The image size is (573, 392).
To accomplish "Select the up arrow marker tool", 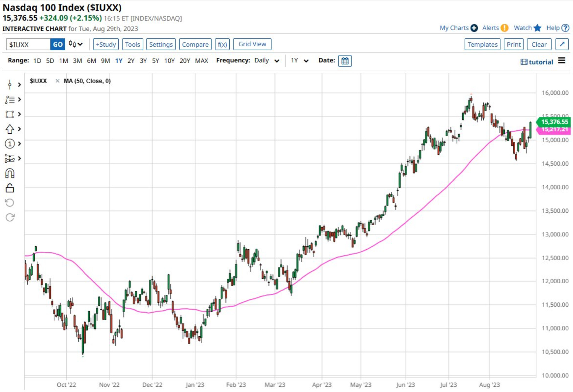I will pyautogui.click(x=10, y=129).
